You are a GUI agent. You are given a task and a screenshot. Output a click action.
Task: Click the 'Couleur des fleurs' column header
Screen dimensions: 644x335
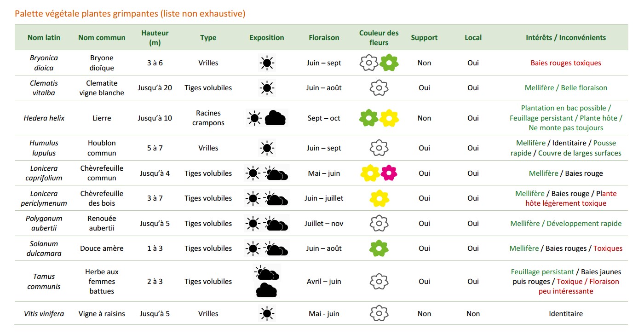click(379, 38)
